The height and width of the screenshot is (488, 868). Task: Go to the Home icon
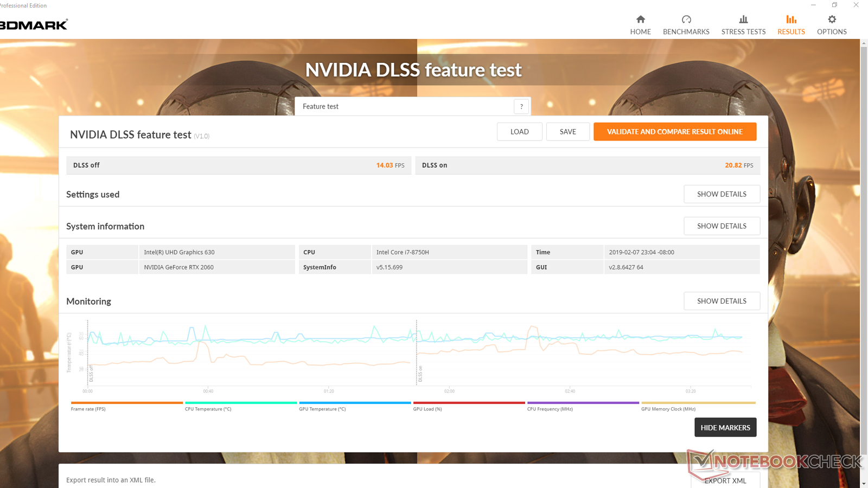641,20
